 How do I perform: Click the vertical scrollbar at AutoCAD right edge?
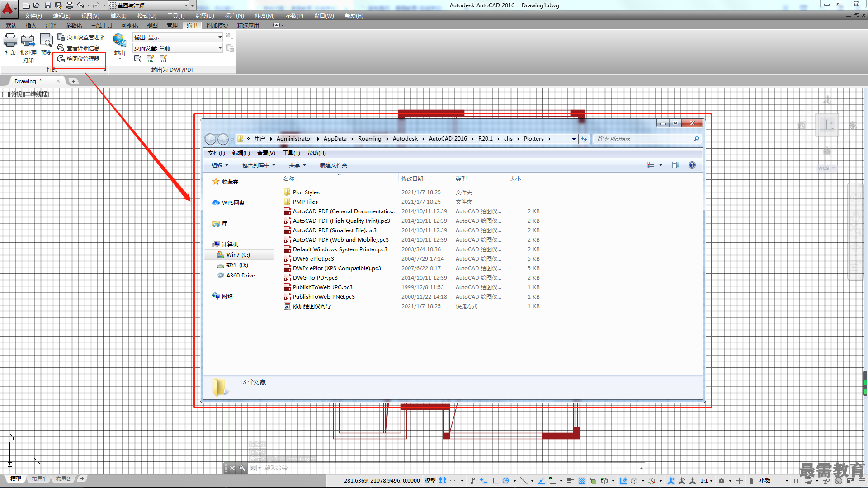coord(865,383)
